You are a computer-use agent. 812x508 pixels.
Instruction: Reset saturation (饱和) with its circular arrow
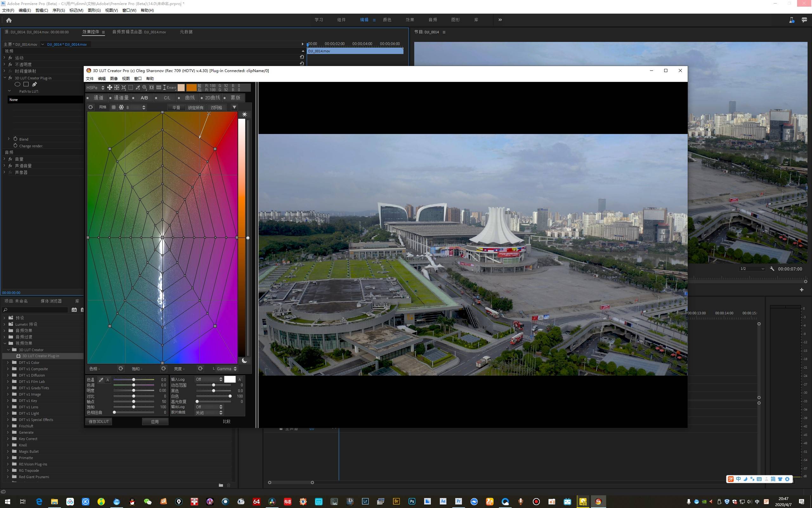163,369
